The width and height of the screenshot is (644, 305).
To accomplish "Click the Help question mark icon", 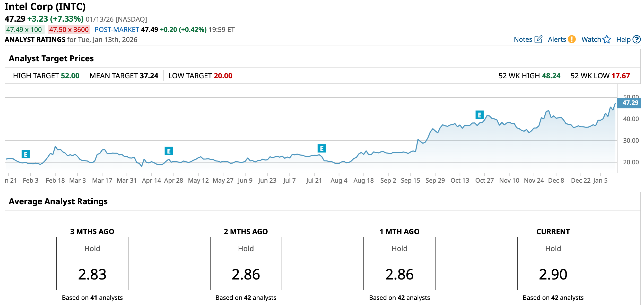I will 637,39.
